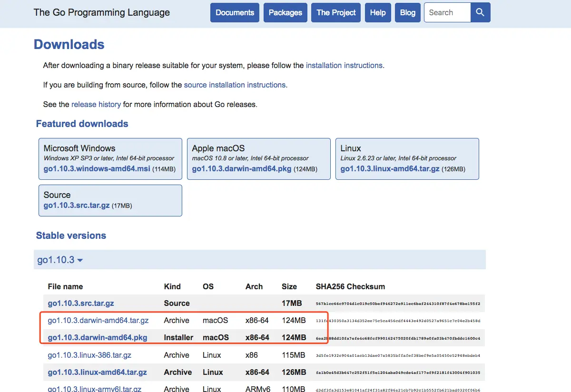This screenshot has height=392, width=571.
Task: Click the Microsoft Windows card title
Action: pos(79,148)
